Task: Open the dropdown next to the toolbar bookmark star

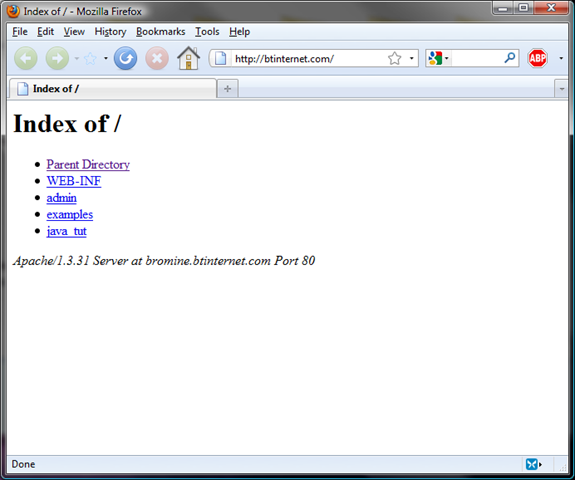Action: pos(106,58)
